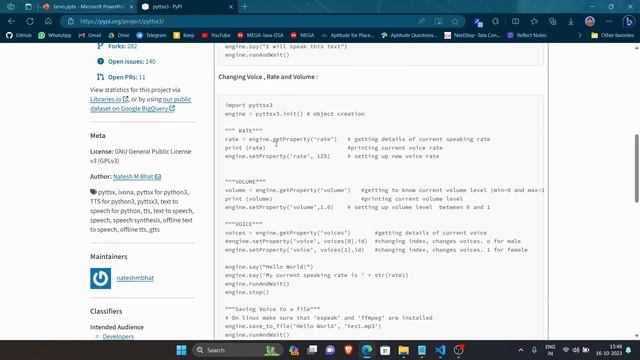This screenshot has width=640, height=360.
Task: Click the nateshmbhat maintainer avatar
Action: (100, 278)
